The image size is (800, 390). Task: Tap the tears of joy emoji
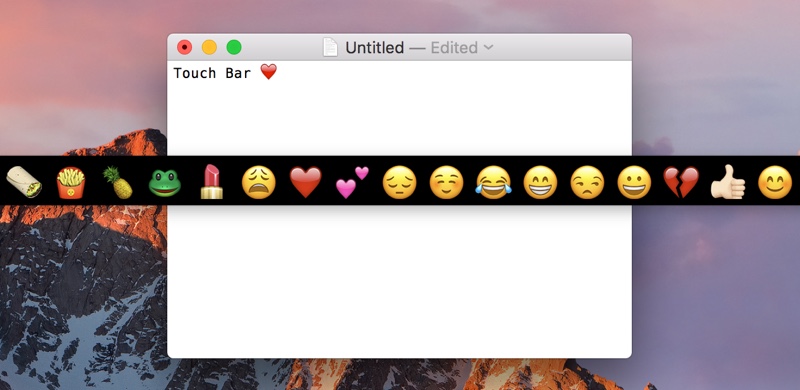(x=493, y=182)
